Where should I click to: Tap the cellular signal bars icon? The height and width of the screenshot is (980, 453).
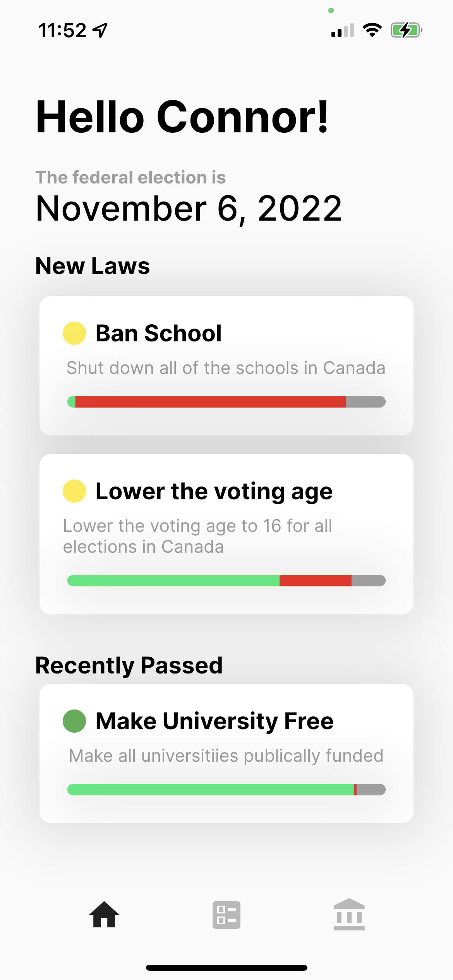343,30
